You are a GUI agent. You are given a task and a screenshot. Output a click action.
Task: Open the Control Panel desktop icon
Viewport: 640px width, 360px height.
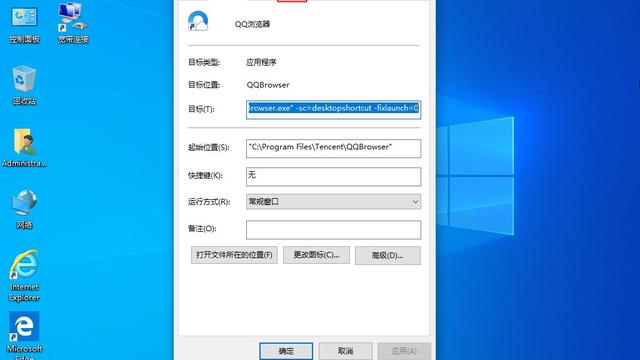pos(24,24)
